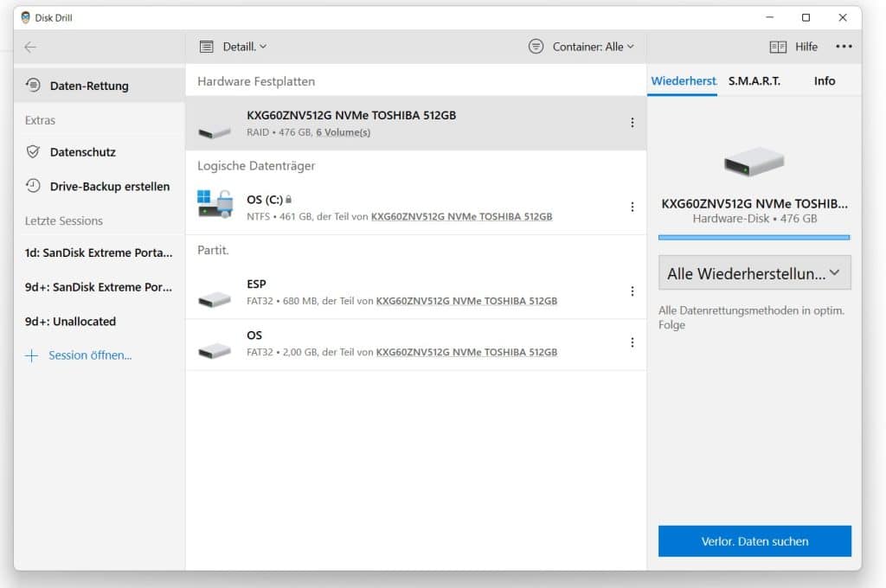886x588 pixels.
Task: Click the lock icon next to OS (C:)
Action: click(x=289, y=200)
